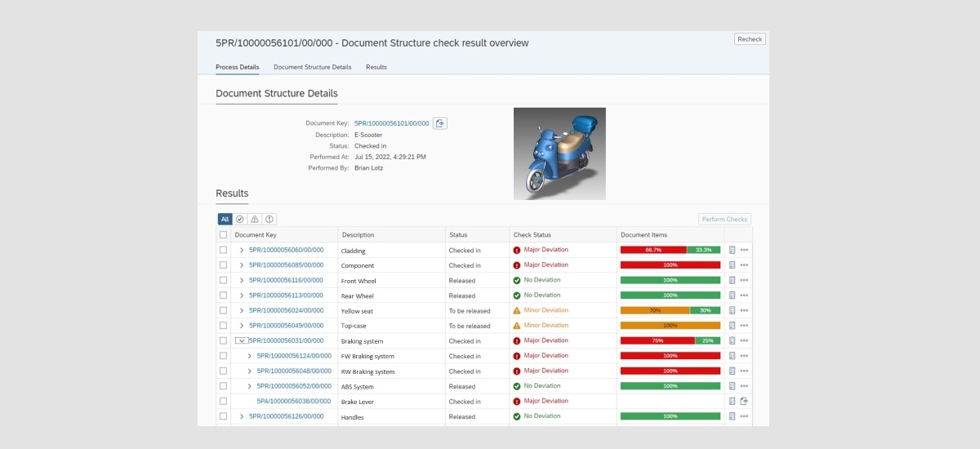Open more options for Cladding row
This screenshot has height=449, width=980.
[744, 250]
